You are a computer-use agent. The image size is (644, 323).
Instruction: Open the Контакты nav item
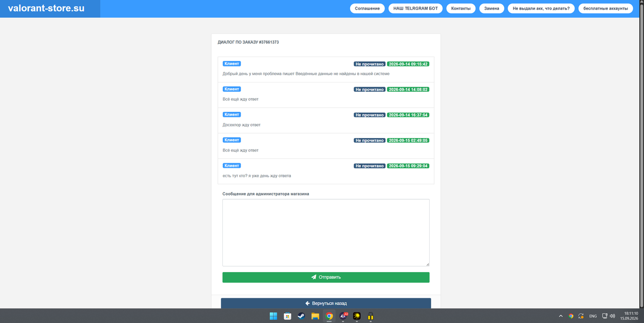click(x=461, y=9)
